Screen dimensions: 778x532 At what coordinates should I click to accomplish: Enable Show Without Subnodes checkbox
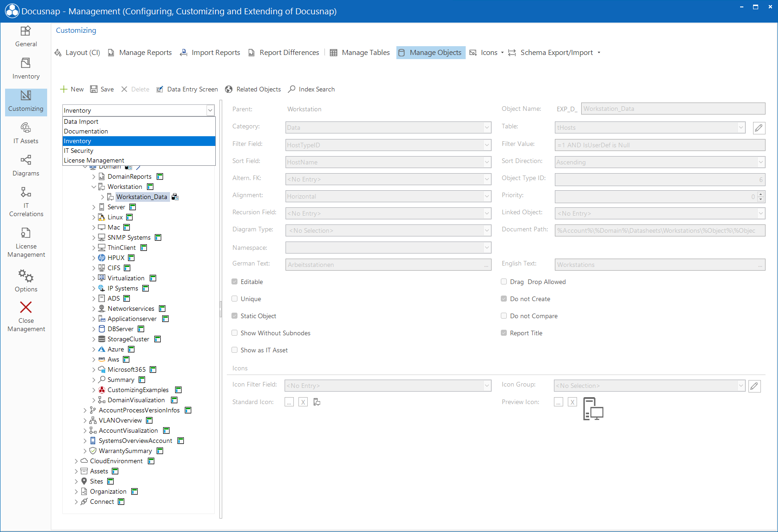coord(235,333)
